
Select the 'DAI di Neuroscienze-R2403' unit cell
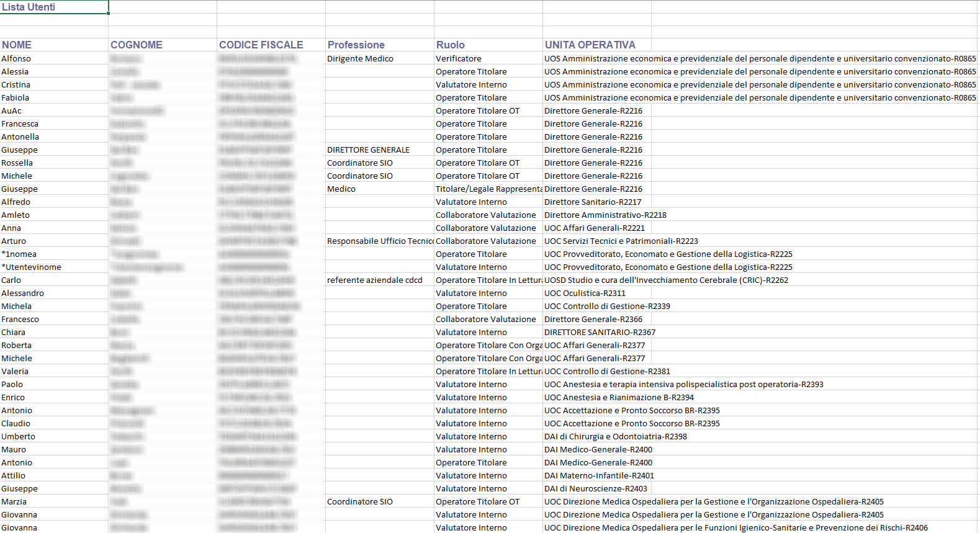tap(597, 488)
